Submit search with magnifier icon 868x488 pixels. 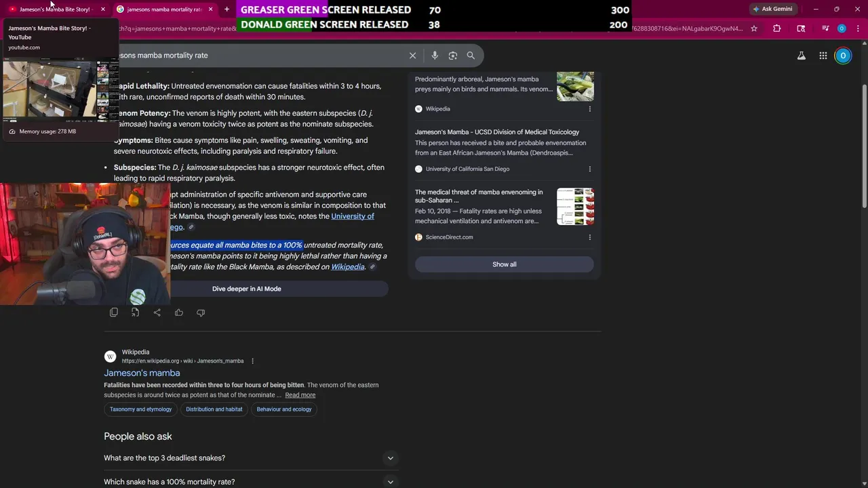pyautogui.click(x=471, y=56)
